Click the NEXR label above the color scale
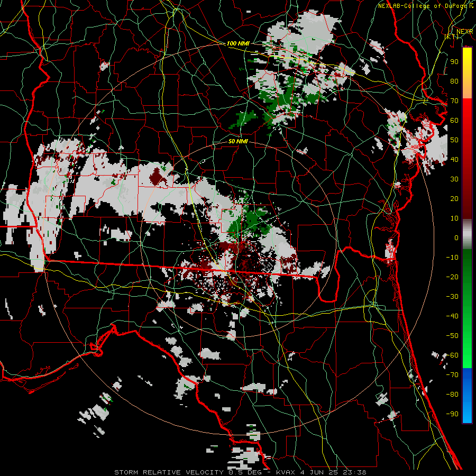Viewport: 476px width, 476px height. pos(465,32)
